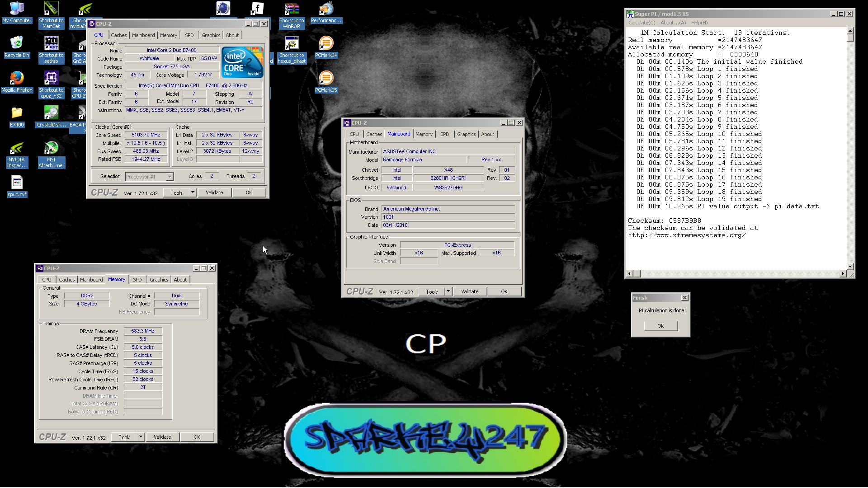Open Calculate(C) menu in Super PI
868x488 pixels.
[642, 23]
